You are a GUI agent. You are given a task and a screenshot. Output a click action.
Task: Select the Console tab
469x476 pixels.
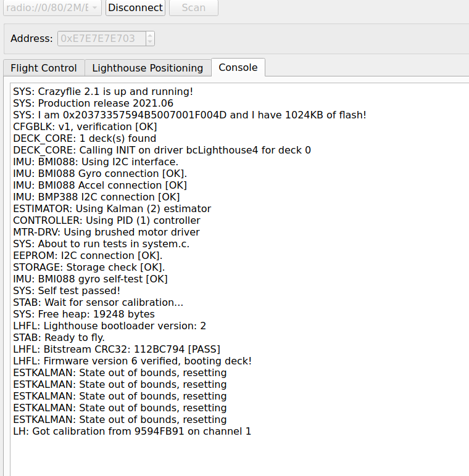tap(238, 67)
